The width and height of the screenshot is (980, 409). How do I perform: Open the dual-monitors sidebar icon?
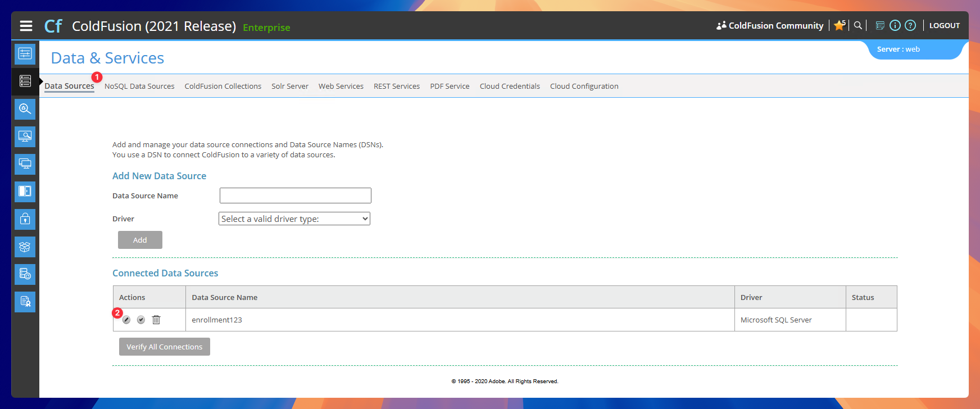(x=25, y=163)
